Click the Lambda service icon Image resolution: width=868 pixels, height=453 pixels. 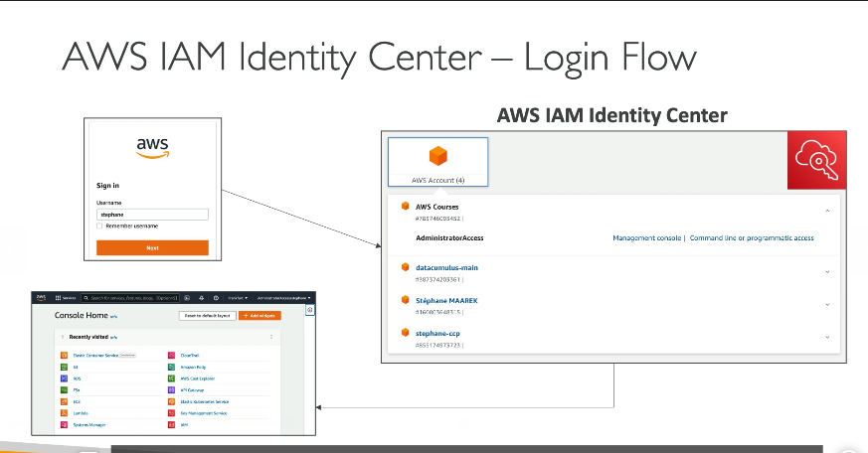(x=64, y=413)
